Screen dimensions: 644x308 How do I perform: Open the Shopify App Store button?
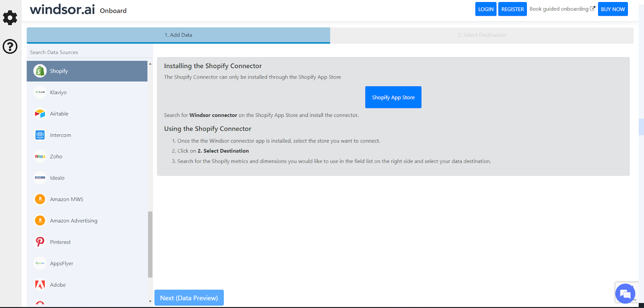393,97
